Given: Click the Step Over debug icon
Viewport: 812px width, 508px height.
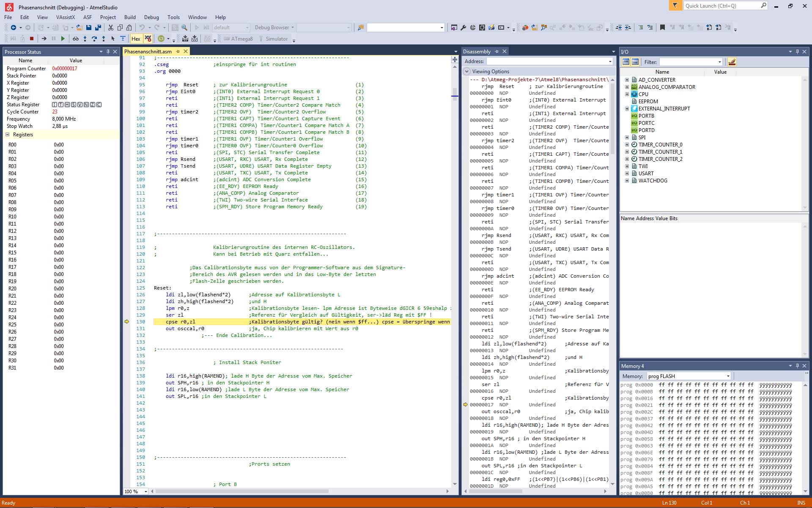Looking at the screenshot, I should point(94,39).
